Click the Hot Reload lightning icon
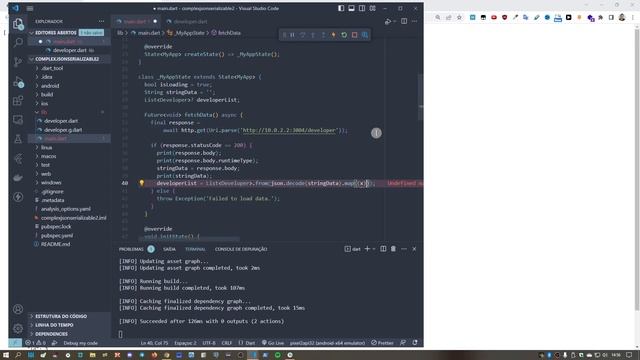640x360 pixels. click(333, 35)
